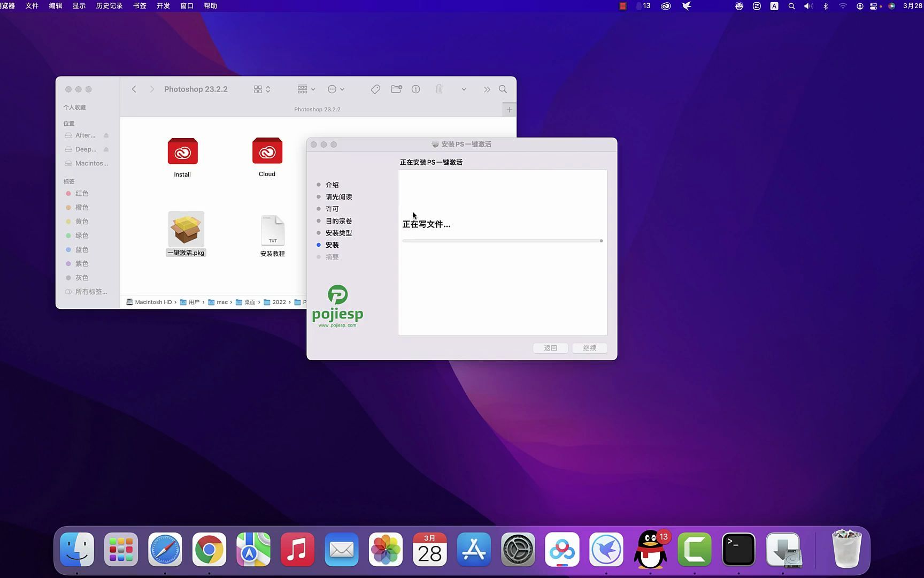This screenshot has height=578, width=924.
Task: Open QQ from the Dock
Action: 651,550
